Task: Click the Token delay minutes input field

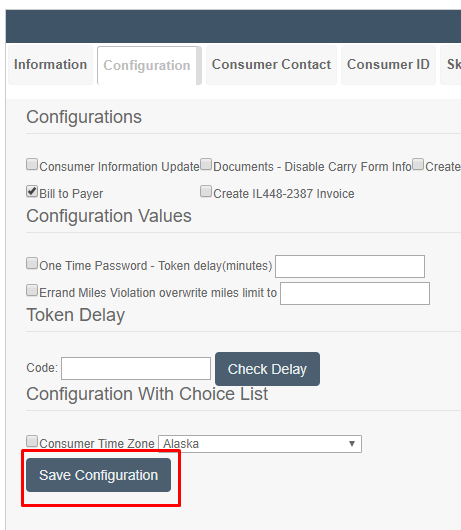Action: tap(350, 266)
